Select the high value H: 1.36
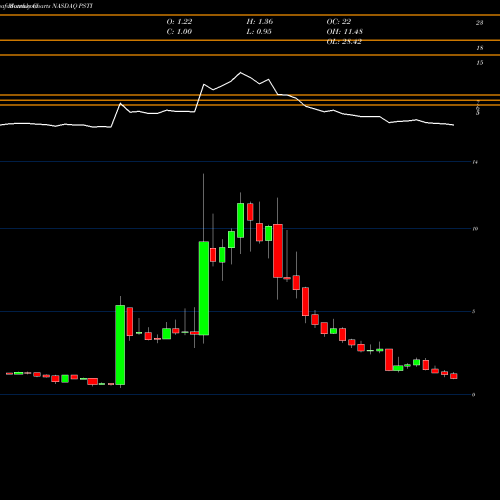 coord(260,22)
